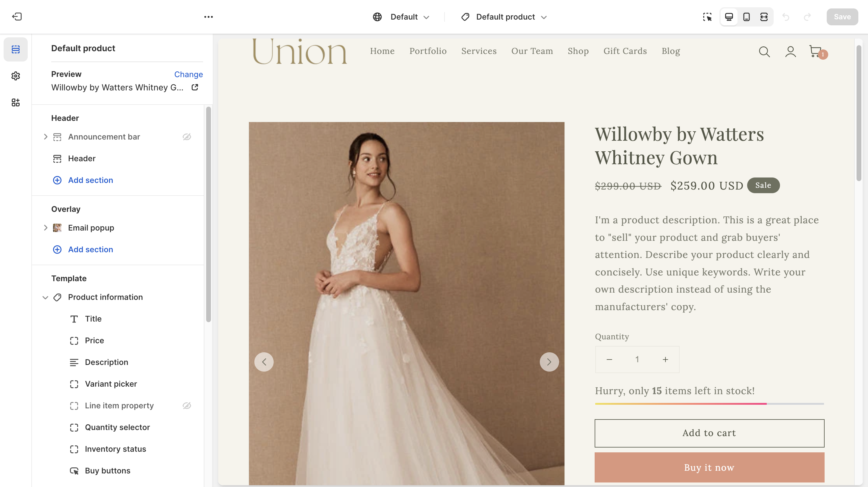Toggle visibility of Line item property block
The height and width of the screenshot is (487, 868).
click(x=187, y=405)
